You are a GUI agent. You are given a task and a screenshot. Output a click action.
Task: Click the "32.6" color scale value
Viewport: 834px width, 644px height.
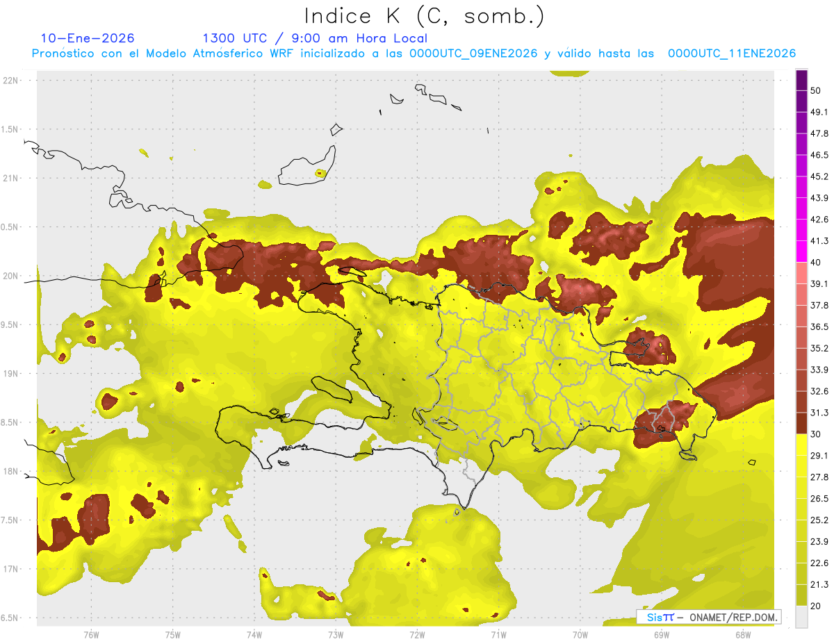tap(819, 391)
